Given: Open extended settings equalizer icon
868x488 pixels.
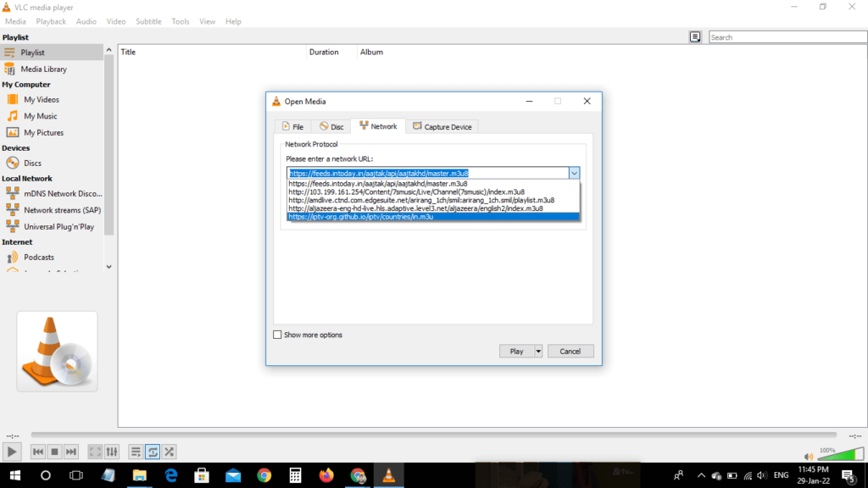Looking at the screenshot, I should [x=112, y=452].
